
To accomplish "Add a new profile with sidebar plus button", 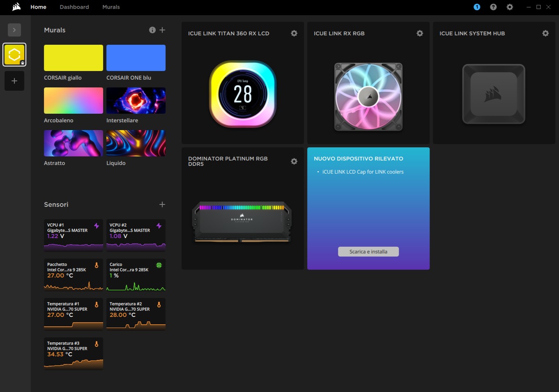I will click(14, 81).
